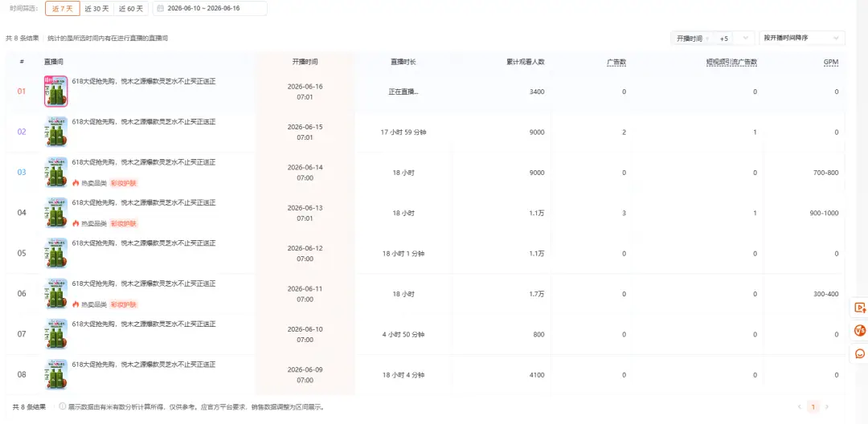
Task: Select the 近 7 天 time filter
Action: pos(63,8)
